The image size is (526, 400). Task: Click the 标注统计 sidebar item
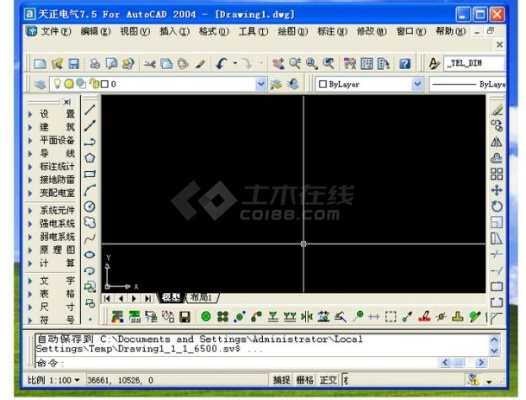point(57,166)
